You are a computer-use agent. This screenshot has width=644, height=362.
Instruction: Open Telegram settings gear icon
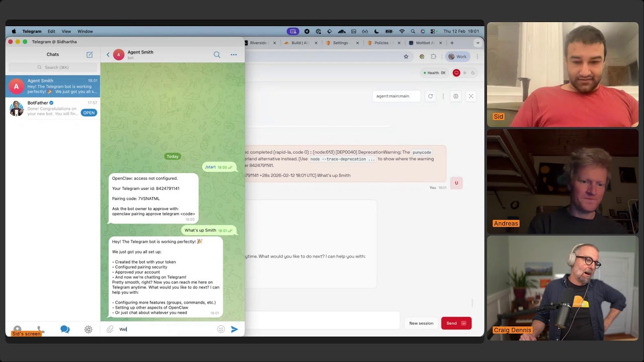[x=88, y=329]
